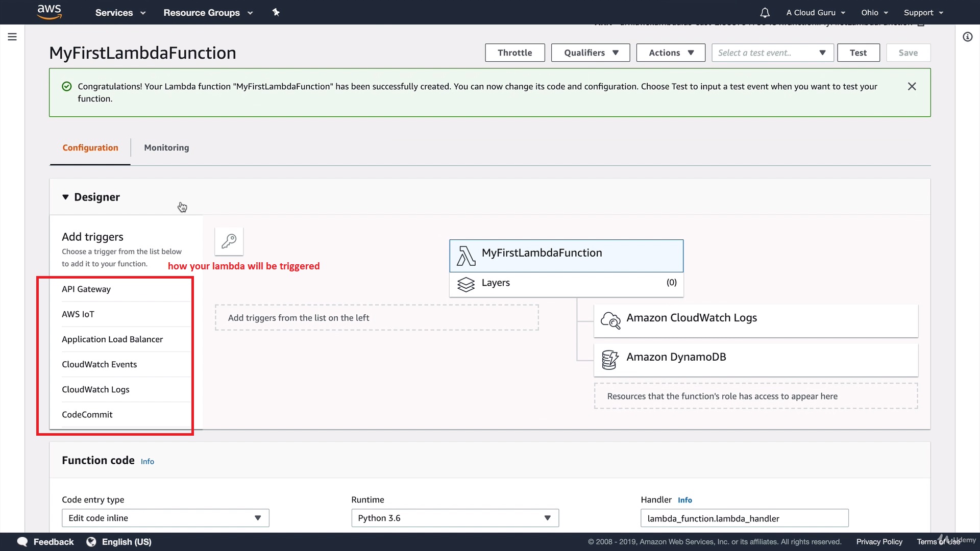Click the Amazon CloudWatch Logs icon

point(610,320)
